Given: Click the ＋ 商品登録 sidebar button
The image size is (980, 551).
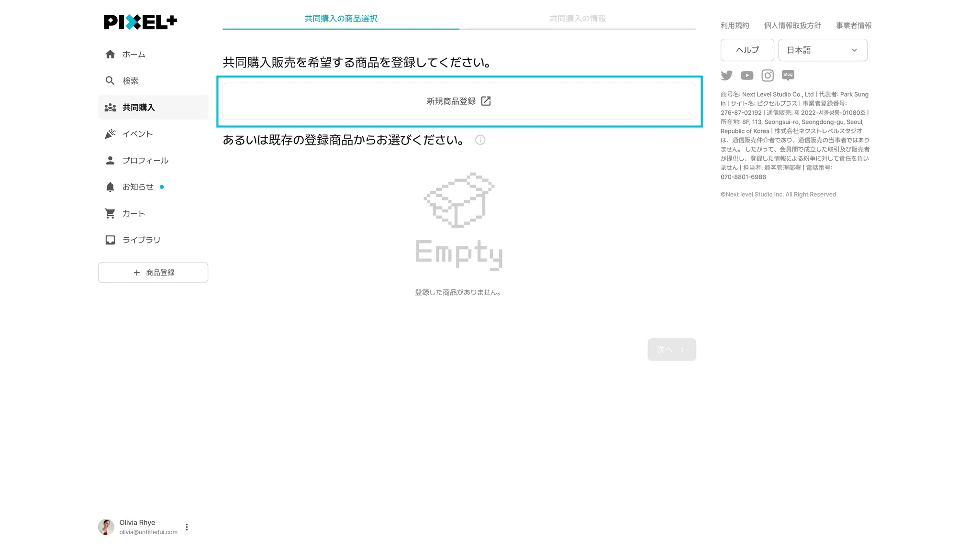Looking at the screenshot, I should point(153,273).
